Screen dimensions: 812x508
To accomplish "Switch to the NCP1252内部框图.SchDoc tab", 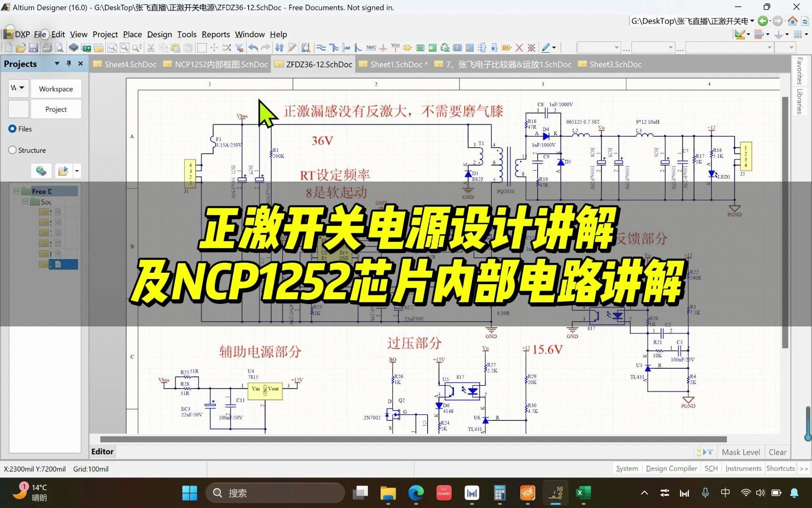I will 215,64.
